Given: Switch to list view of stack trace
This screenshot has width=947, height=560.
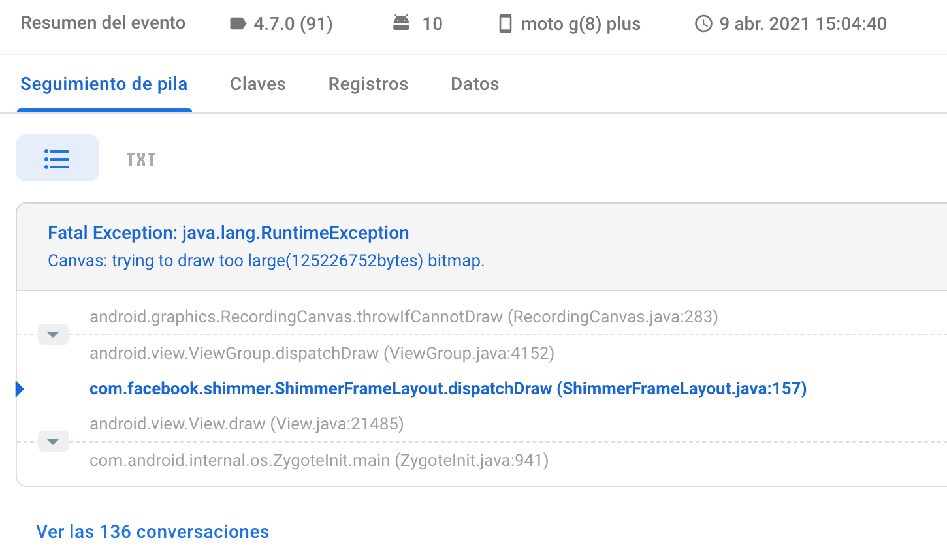Looking at the screenshot, I should coord(57,159).
